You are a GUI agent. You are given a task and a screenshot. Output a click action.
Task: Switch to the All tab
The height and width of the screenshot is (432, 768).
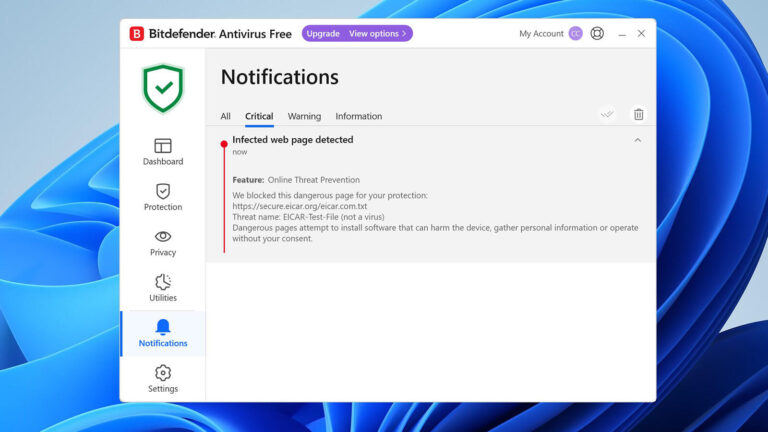coord(225,116)
